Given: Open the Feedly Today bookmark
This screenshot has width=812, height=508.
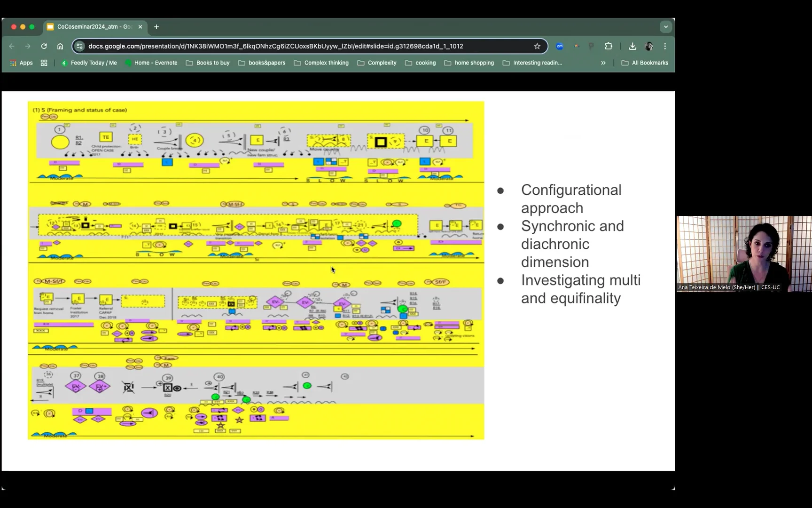Looking at the screenshot, I should coord(89,63).
